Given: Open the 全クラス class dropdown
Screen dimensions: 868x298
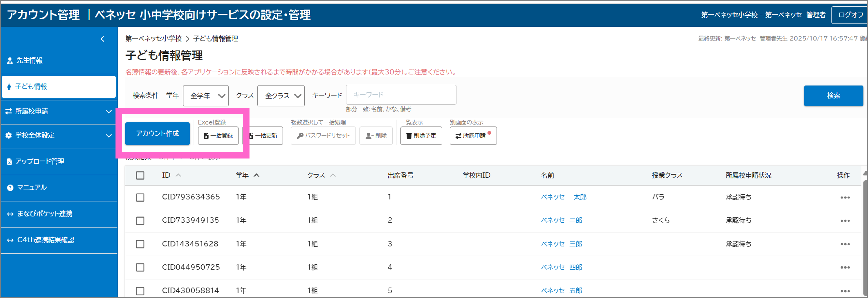Looking at the screenshot, I should [x=281, y=95].
